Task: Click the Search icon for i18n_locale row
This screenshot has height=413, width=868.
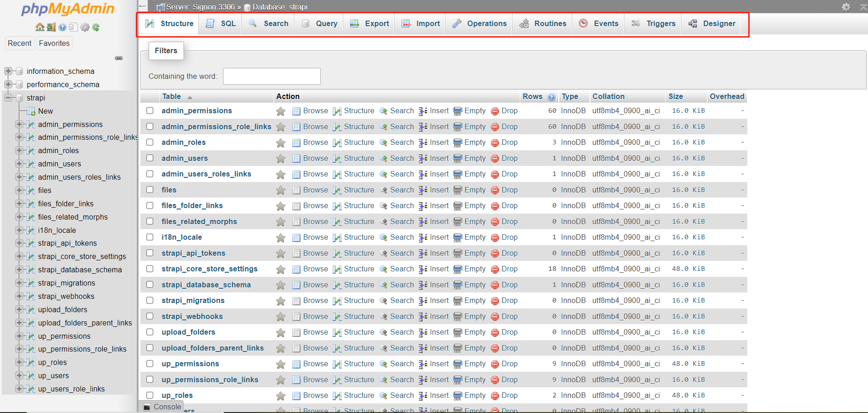Action: [384, 237]
